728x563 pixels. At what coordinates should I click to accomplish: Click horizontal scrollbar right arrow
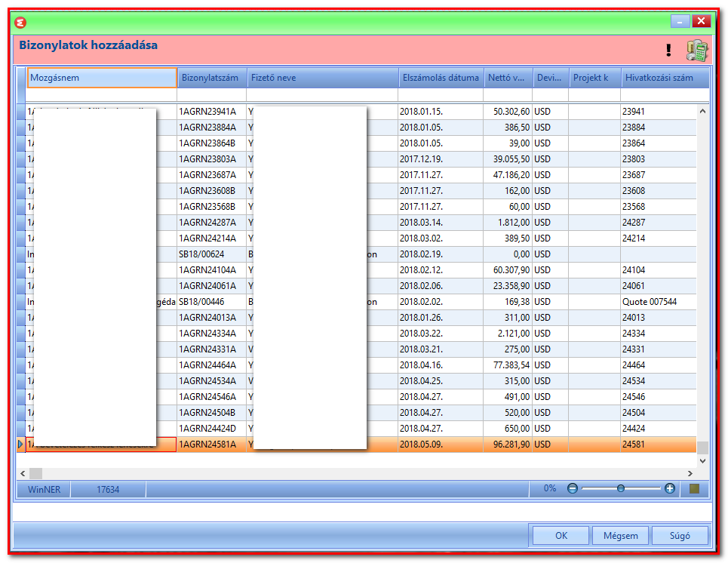pyautogui.click(x=690, y=473)
